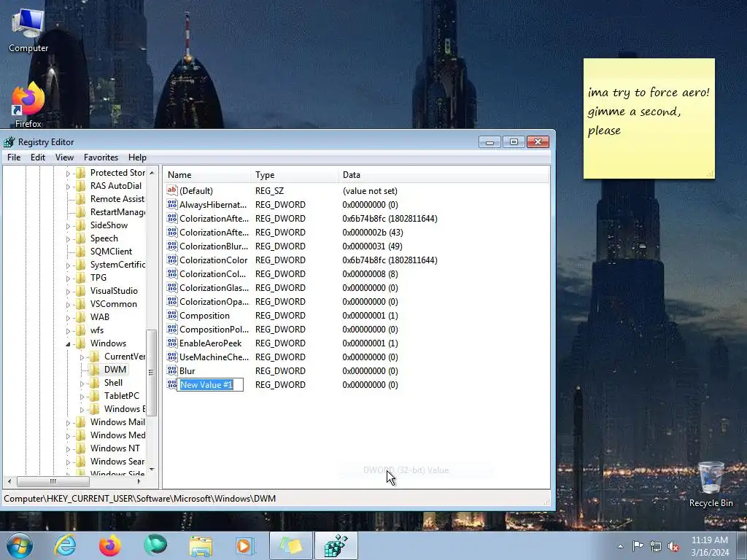This screenshot has width=747, height=560.
Task: Click the Composition data value 0x00000001 (1)
Action: click(x=370, y=315)
